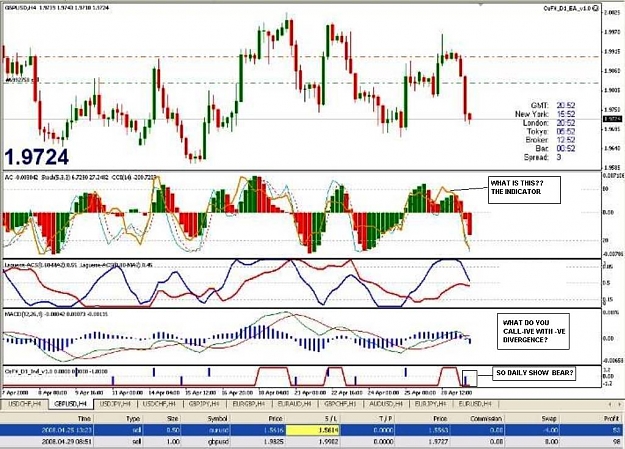
Task: Sort trades by Time column header
Action: [x=84, y=418]
